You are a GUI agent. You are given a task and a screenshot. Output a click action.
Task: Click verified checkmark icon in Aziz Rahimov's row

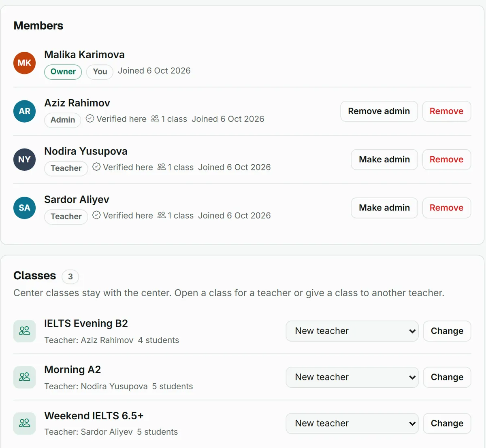(90, 119)
